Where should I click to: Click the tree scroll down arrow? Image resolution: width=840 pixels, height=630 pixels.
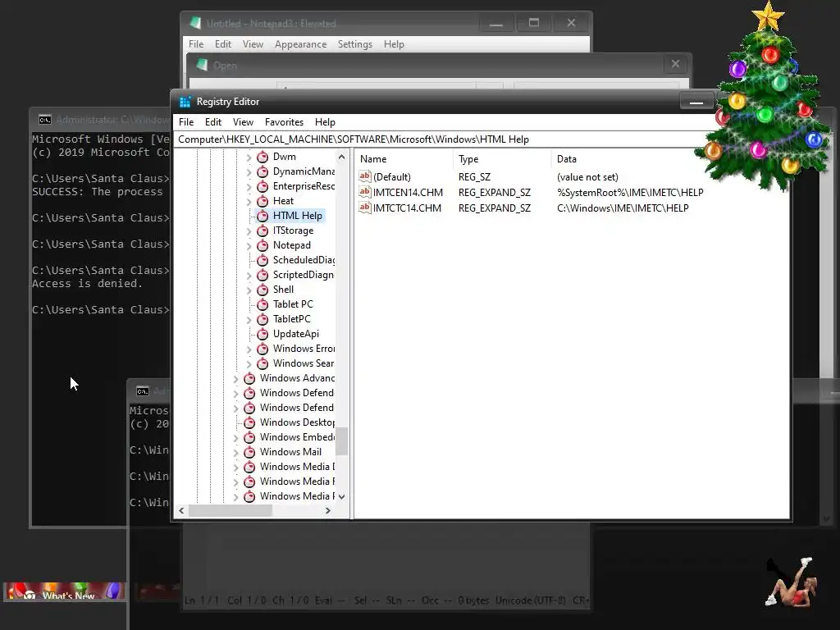coord(341,496)
